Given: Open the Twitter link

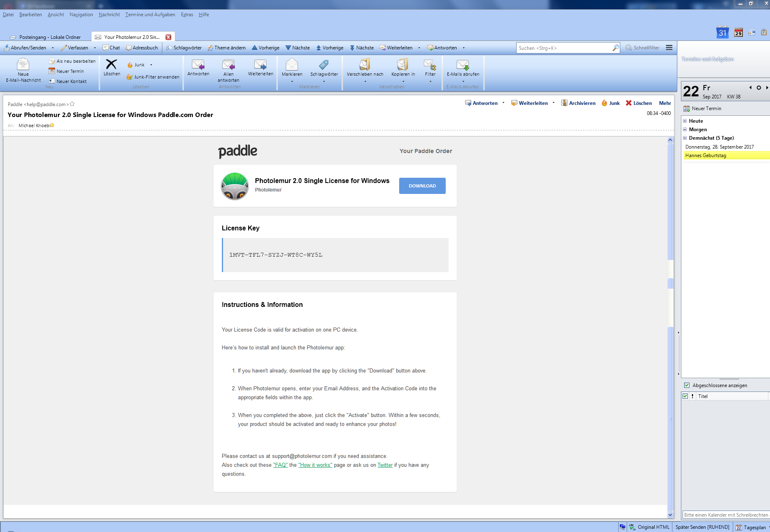Looking at the screenshot, I should [x=385, y=465].
